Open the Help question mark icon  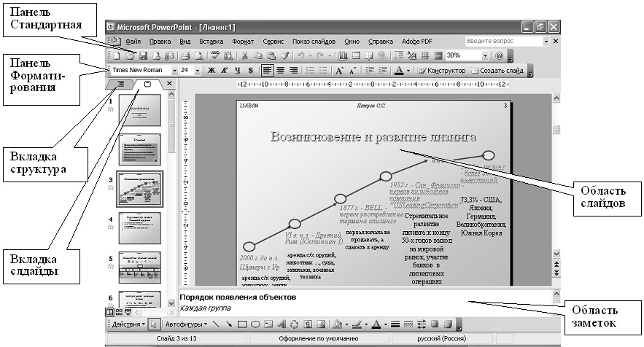click(x=499, y=55)
